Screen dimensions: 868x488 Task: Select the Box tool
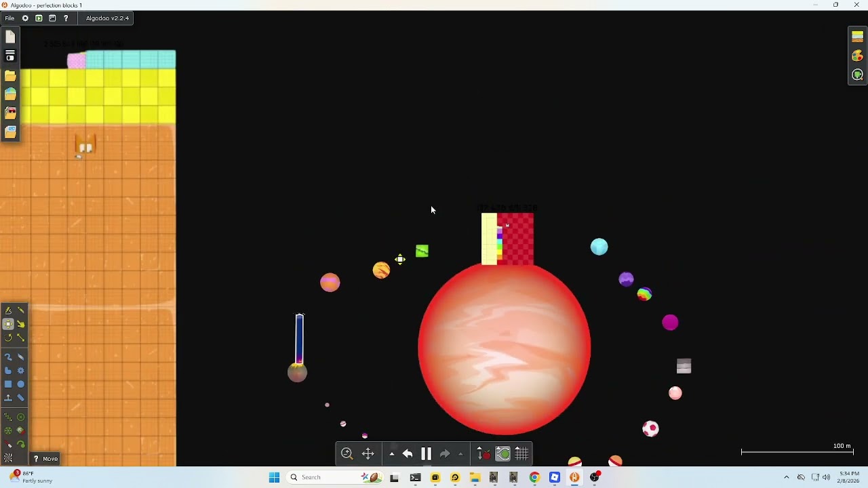click(x=8, y=384)
